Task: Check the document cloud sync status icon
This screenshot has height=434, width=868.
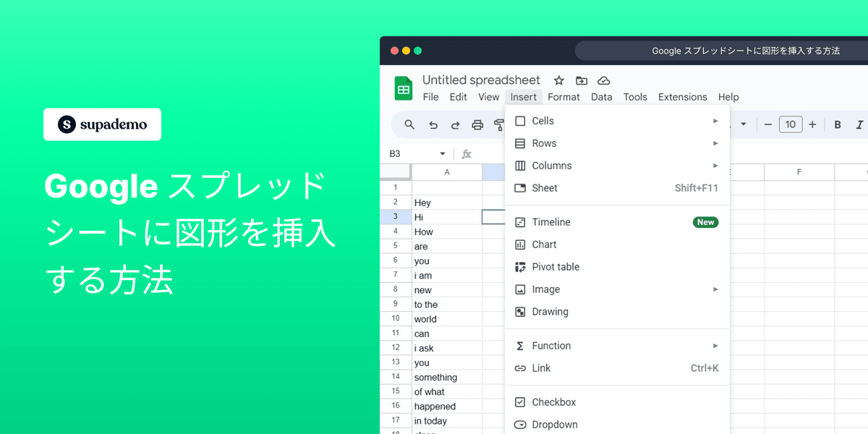Action: (603, 80)
